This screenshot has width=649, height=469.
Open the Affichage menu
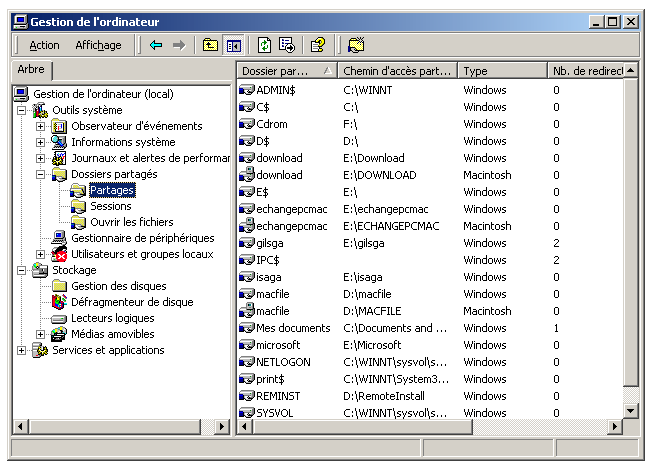pyautogui.click(x=99, y=45)
